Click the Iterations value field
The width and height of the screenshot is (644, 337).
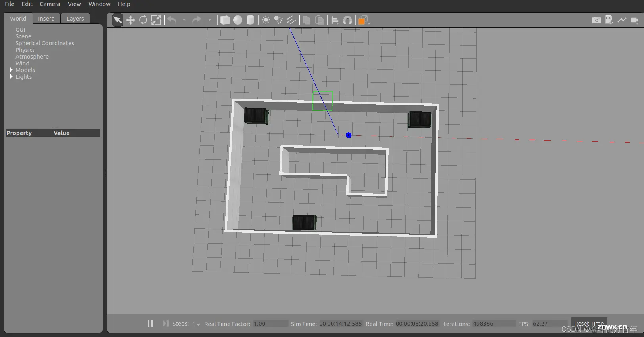[x=493, y=324]
